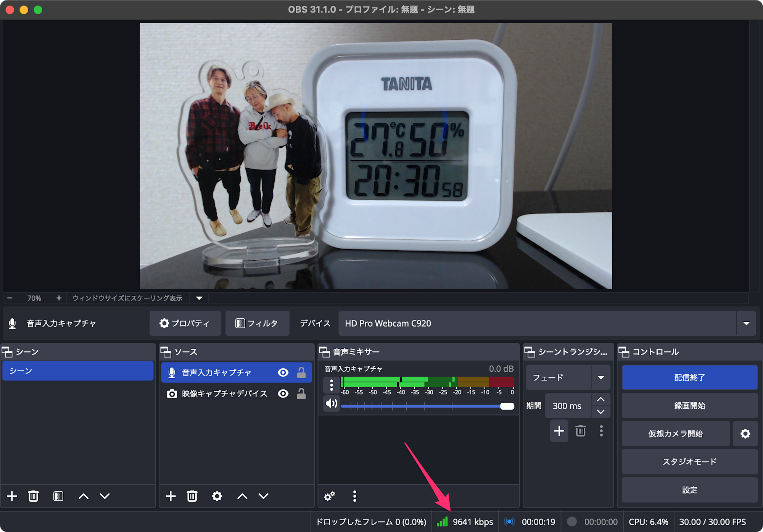Move source up in sources list
This screenshot has height=532, width=763.
(x=242, y=496)
